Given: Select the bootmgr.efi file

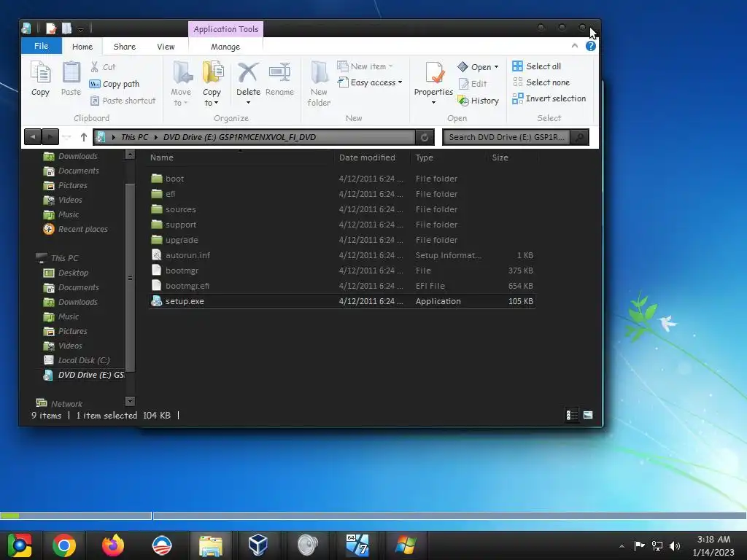Looking at the screenshot, I should click(341, 286).
